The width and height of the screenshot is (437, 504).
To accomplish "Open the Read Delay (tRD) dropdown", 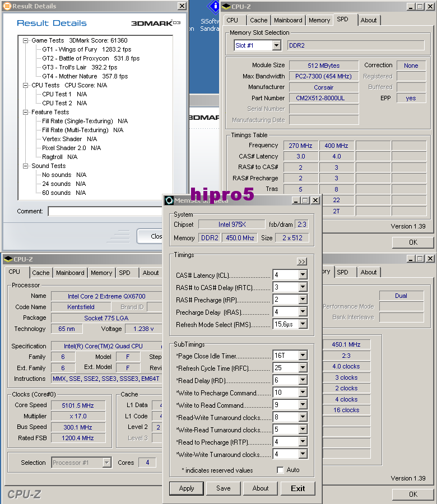I will point(303,380).
